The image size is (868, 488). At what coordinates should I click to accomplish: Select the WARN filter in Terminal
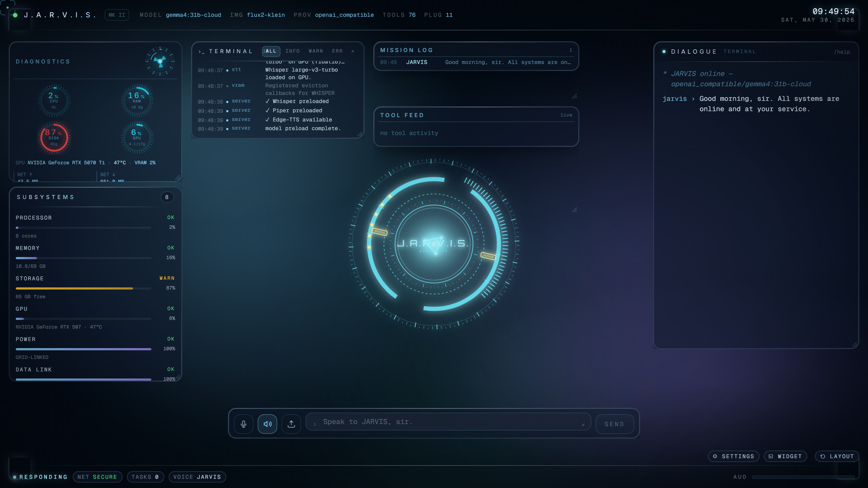[316, 51]
